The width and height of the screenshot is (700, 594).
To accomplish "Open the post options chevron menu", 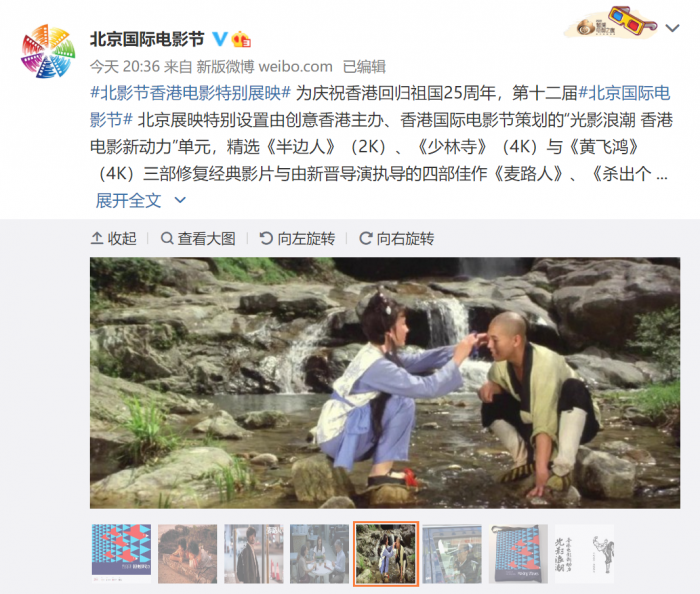I will [x=672, y=28].
